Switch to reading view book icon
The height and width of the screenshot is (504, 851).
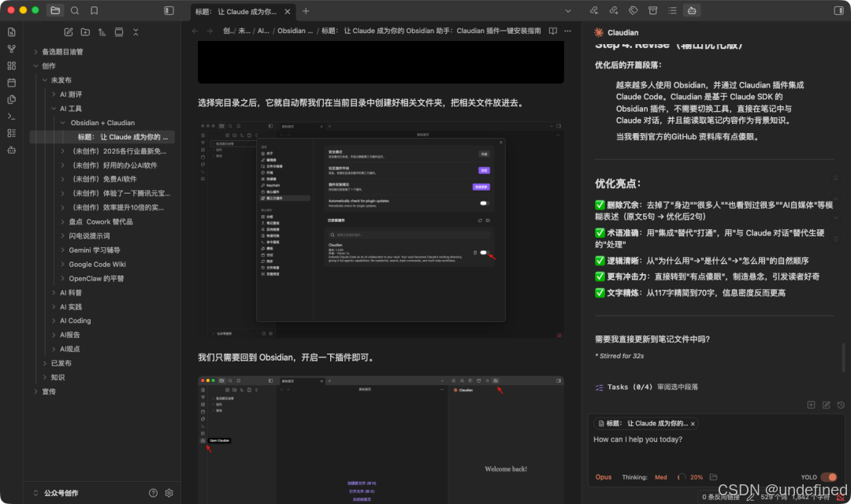point(552,31)
